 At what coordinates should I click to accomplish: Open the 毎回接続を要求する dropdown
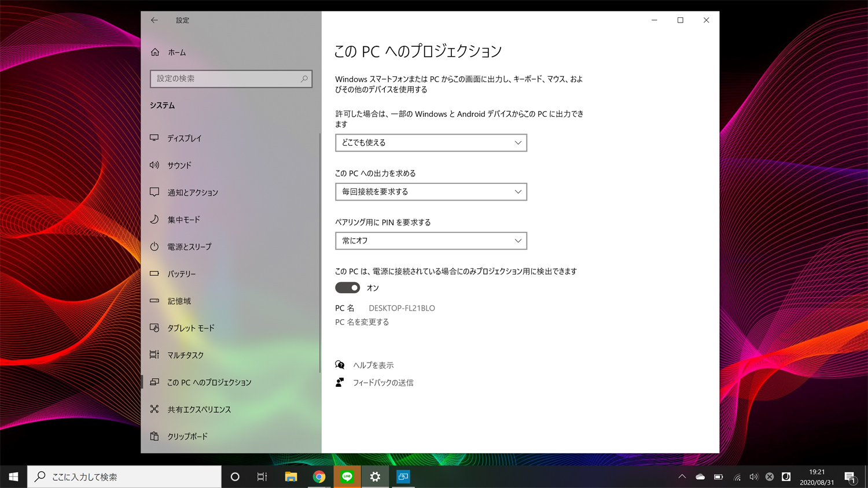(431, 192)
